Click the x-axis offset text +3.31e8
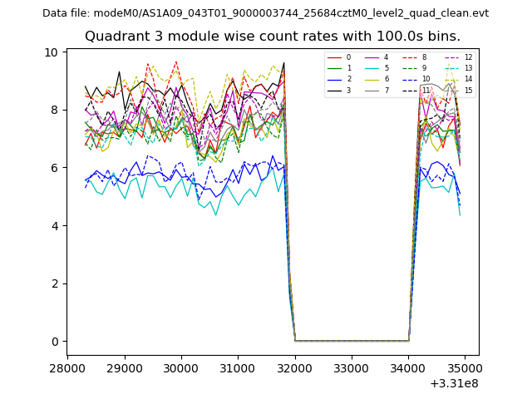The width and height of the screenshot is (532, 399). pyautogui.click(x=452, y=383)
